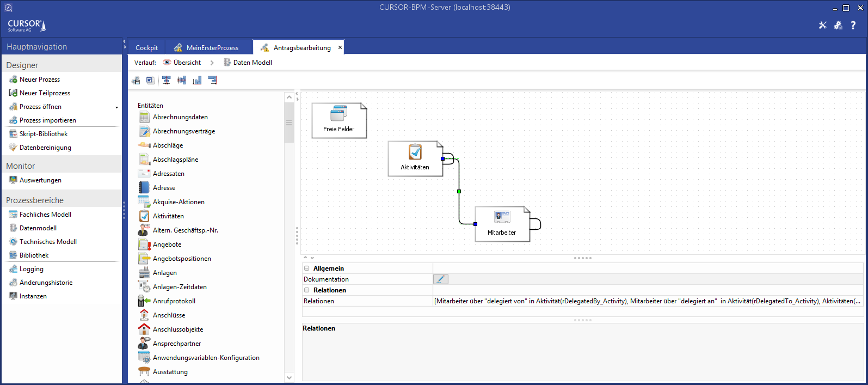Click the entity list scroll-down arrow
868x385 pixels.
[289, 377]
